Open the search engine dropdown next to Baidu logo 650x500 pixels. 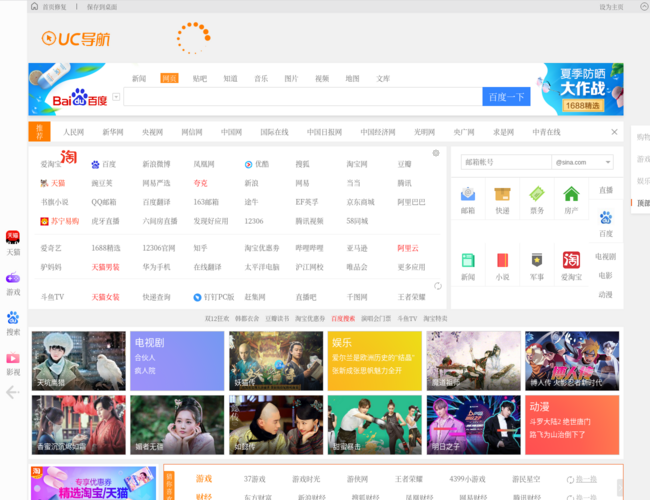click(116, 97)
